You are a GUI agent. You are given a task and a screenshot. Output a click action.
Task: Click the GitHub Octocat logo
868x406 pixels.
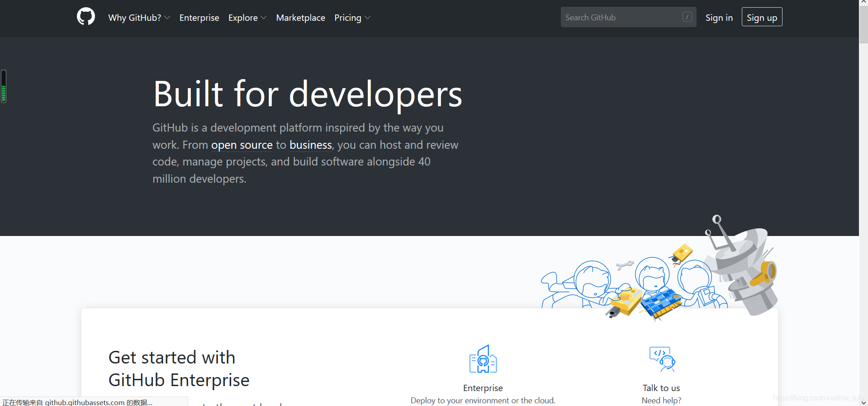86,17
